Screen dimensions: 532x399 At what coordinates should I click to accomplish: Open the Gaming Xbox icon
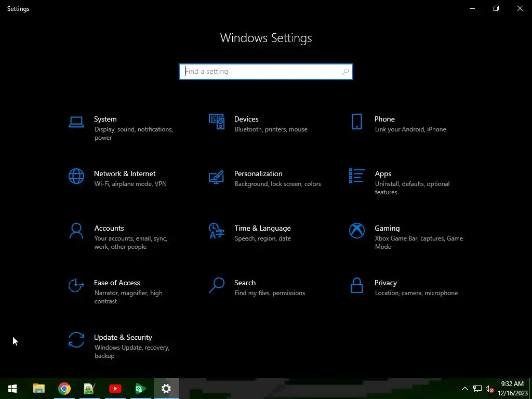[x=356, y=231]
